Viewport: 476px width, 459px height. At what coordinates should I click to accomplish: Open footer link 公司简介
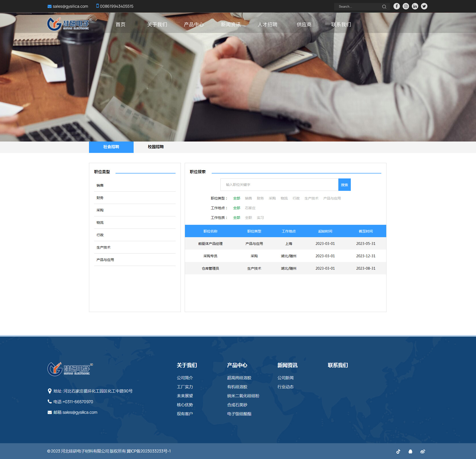pos(185,378)
